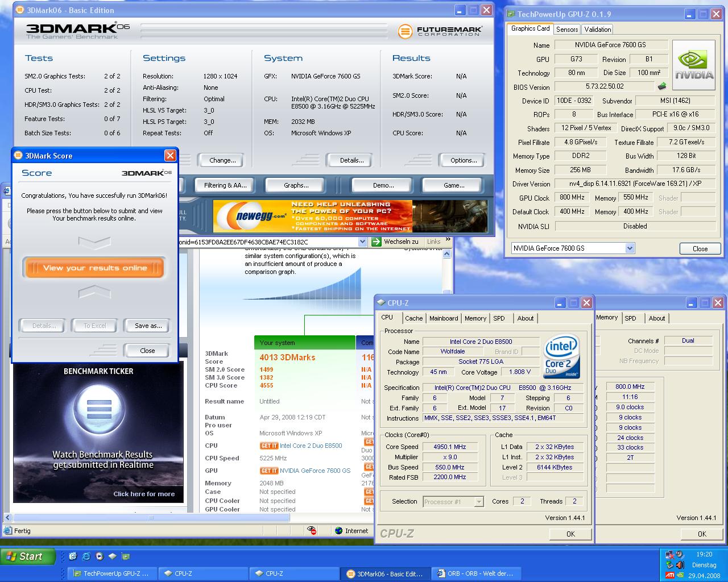The width and height of the screenshot is (728, 582).
Task: Click the BIOS save chip icon in GPU-Z
Action: click(662, 86)
